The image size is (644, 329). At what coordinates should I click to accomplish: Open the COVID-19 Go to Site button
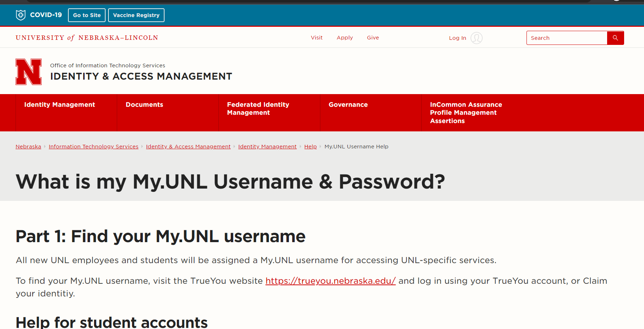pos(87,15)
